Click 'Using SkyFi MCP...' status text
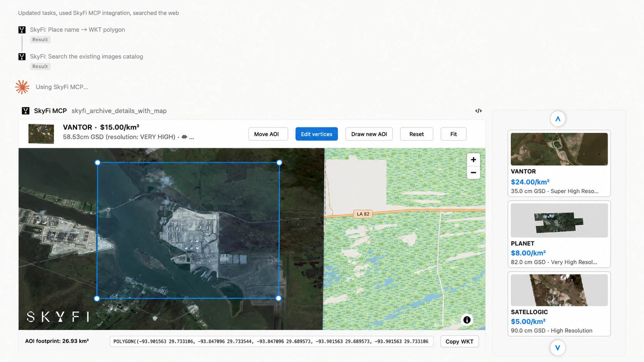This screenshot has height=362, width=644. click(62, 87)
